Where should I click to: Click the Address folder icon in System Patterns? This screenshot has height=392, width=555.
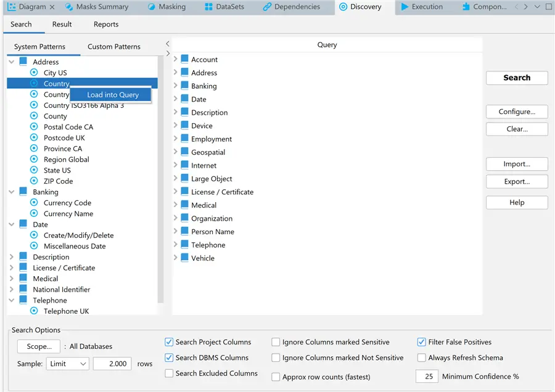(23, 61)
